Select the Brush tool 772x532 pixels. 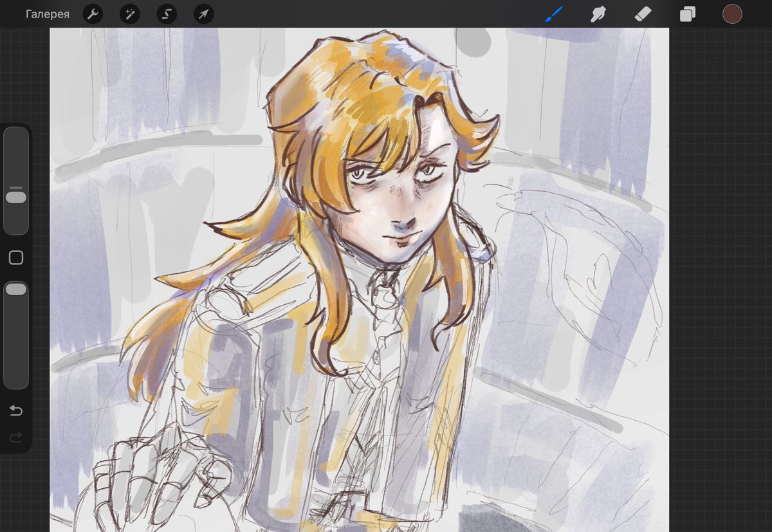click(554, 14)
